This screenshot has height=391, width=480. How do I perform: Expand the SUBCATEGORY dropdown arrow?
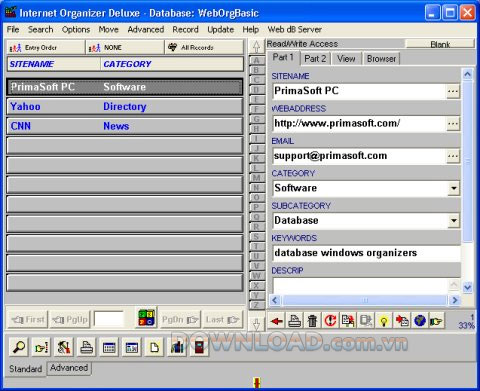click(454, 221)
